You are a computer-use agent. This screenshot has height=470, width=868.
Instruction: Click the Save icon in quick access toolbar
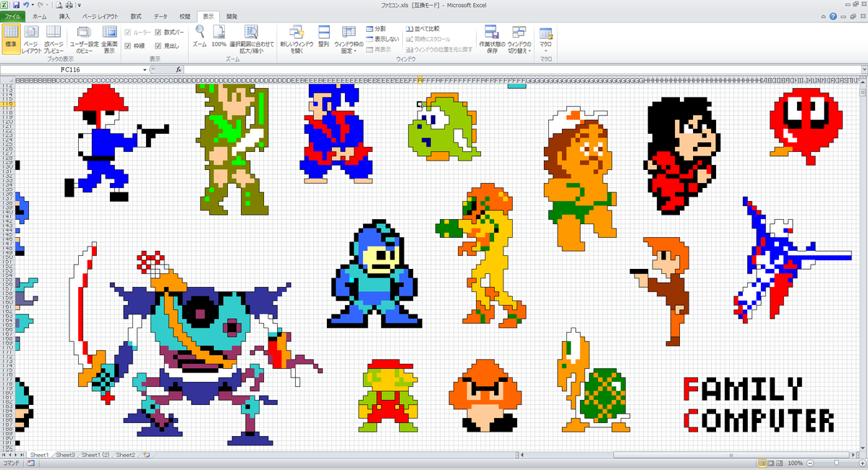tap(14, 5)
